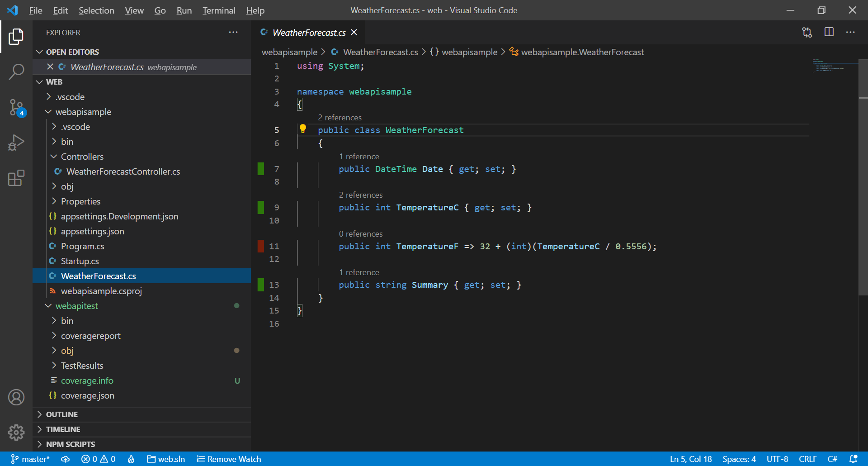Open the Go menu
Screen dimensions: 868x466
pyautogui.click(x=160, y=10)
